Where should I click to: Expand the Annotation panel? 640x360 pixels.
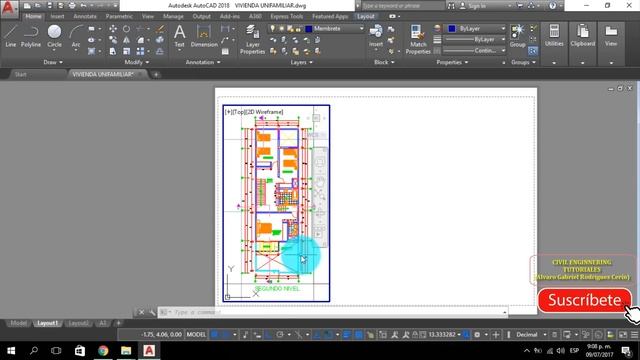pyautogui.click(x=203, y=62)
